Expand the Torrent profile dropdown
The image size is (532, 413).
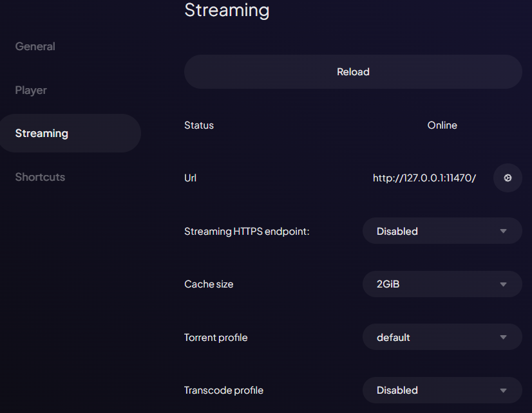[442, 337]
